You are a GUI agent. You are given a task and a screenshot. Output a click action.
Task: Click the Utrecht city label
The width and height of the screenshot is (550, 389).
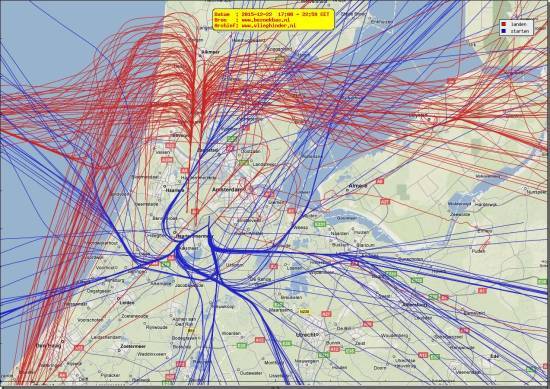307,335
